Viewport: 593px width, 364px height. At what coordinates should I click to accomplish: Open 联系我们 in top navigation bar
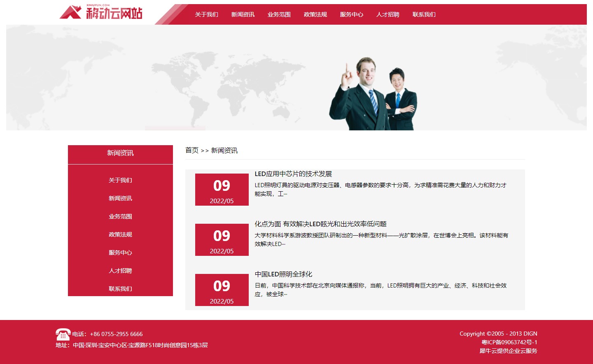tap(424, 14)
